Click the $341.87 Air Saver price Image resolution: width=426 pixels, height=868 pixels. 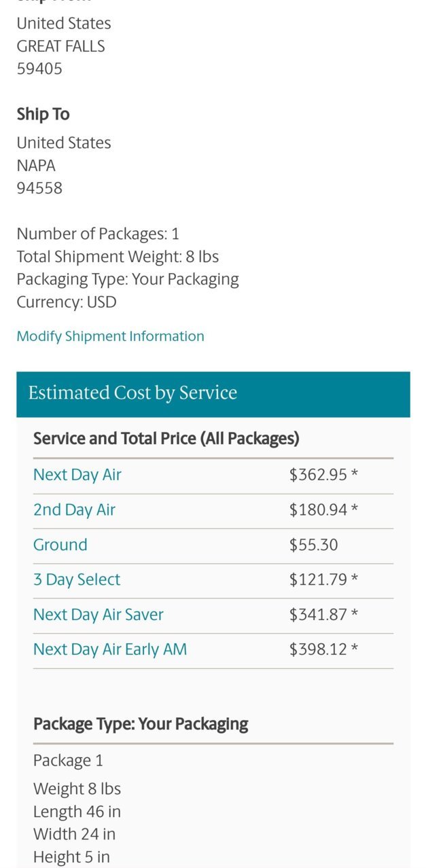pyautogui.click(x=323, y=615)
